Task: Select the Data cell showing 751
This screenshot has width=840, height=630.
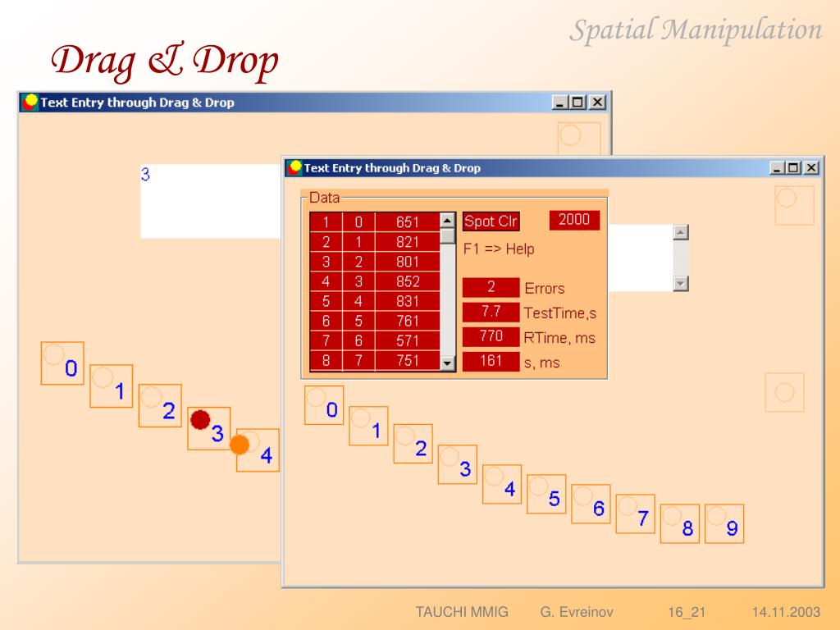Action: [x=408, y=361]
